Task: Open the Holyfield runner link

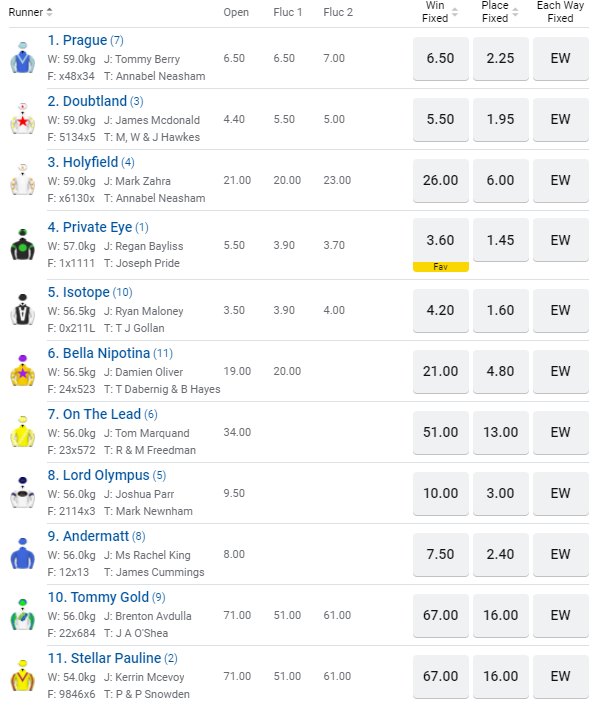Action: pos(90,162)
